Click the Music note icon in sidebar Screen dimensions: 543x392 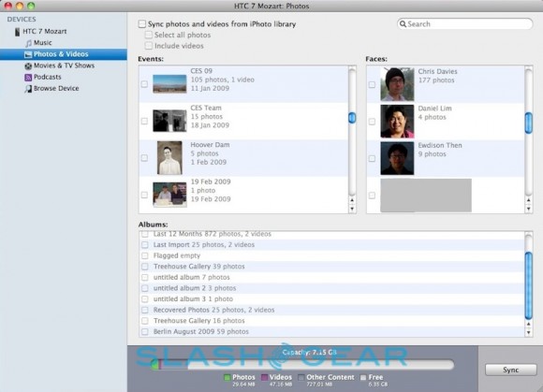coord(28,43)
